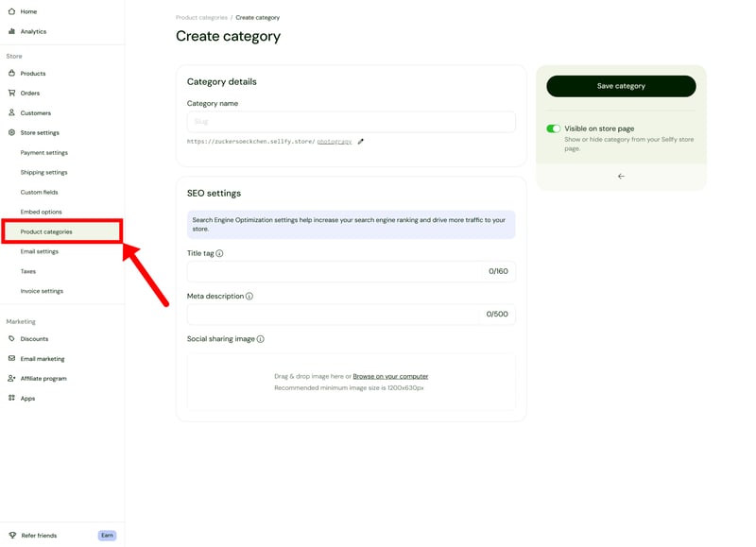The height and width of the screenshot is (547, 756).
Task: Click Product categories breadcrumb link
Action: pyautogui.click(x=201, y=17)
